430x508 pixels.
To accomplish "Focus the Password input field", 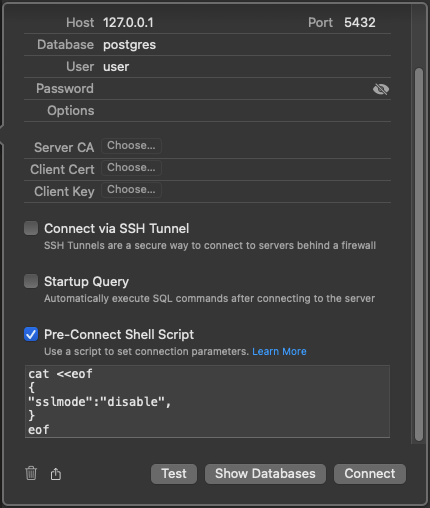I will (235, 89).
